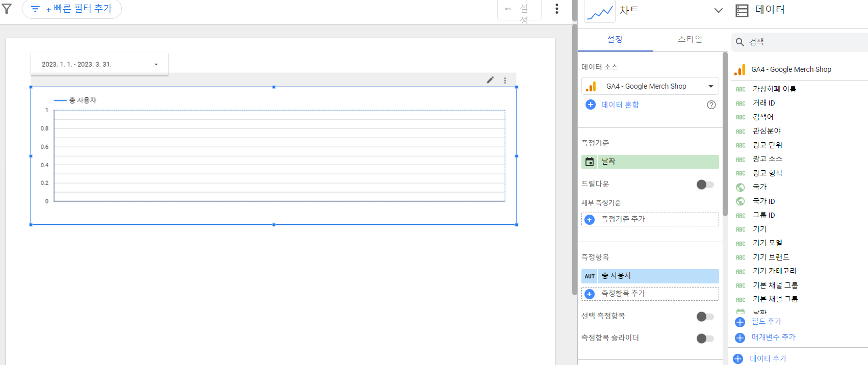Click the 설정 reset button in toolbar

coord(519,10)
